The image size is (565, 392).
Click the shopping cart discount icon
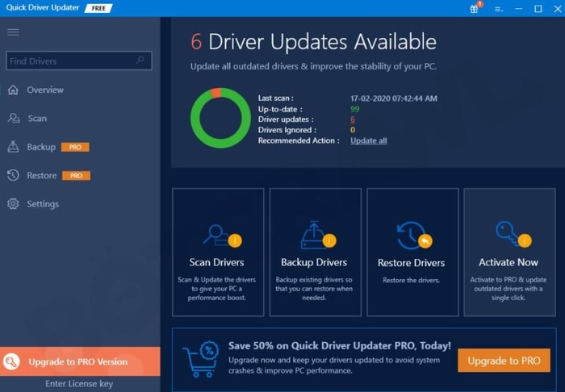pos(201,359)
